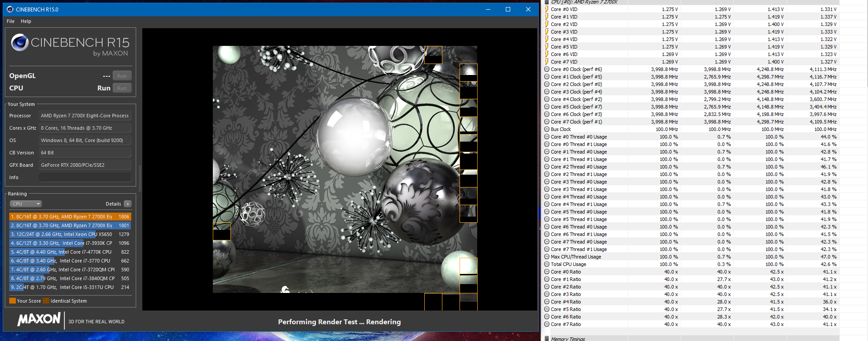Click icon for Core #7 Ratio
The image size is (868, 341).
click(x=547, y=324)
